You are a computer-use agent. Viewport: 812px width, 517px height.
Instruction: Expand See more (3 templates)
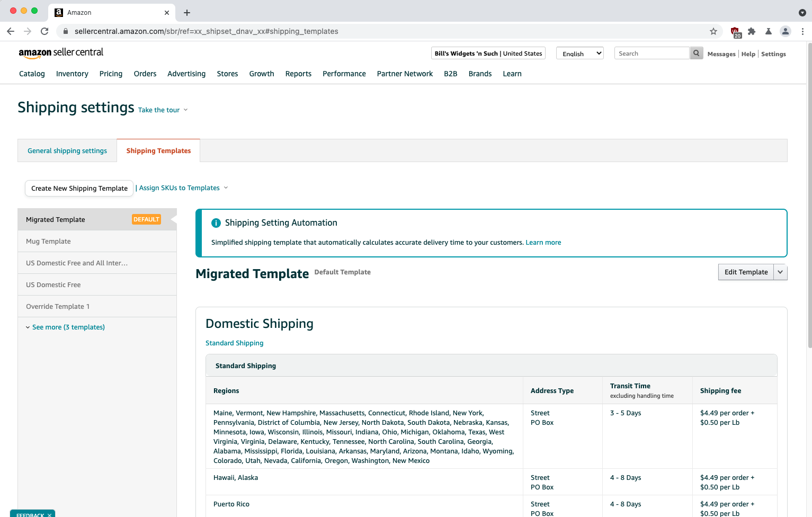68,327
